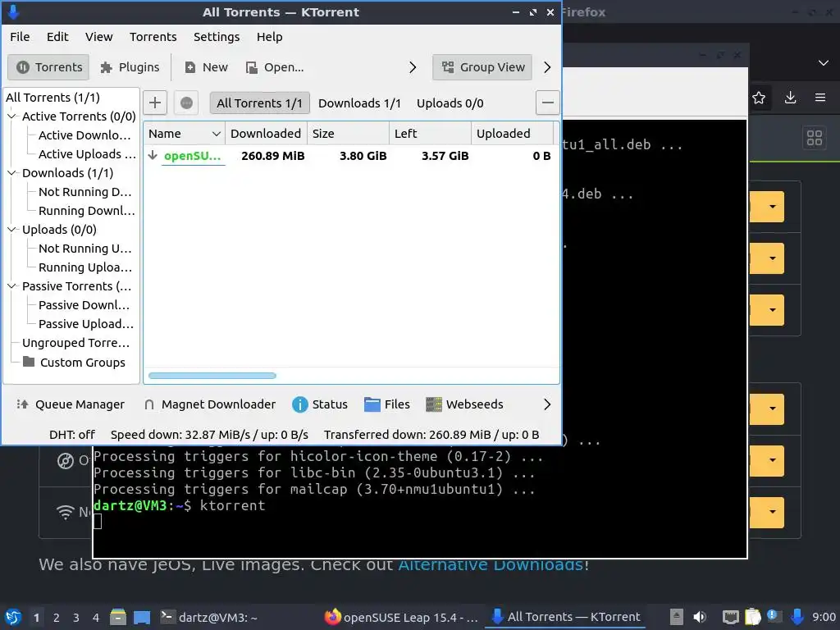Viewport: 840px width, 630px height.
Task: Collapse the Active Torrents (0/0) tree node
Action: click(x=11, y=116)
